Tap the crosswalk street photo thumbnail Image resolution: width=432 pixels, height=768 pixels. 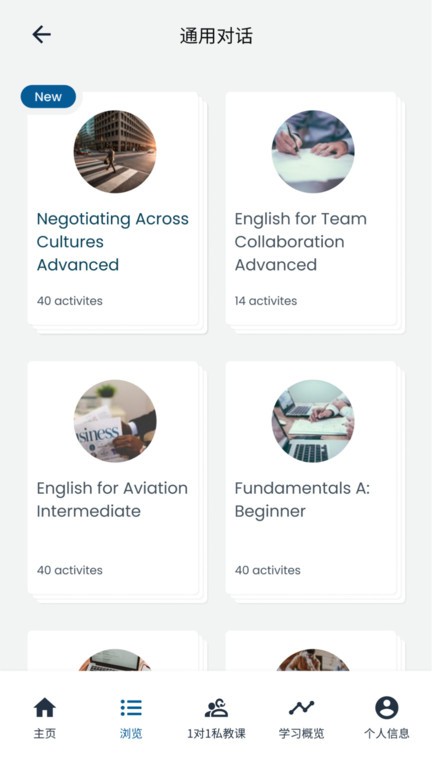click(x=115, y=151)
